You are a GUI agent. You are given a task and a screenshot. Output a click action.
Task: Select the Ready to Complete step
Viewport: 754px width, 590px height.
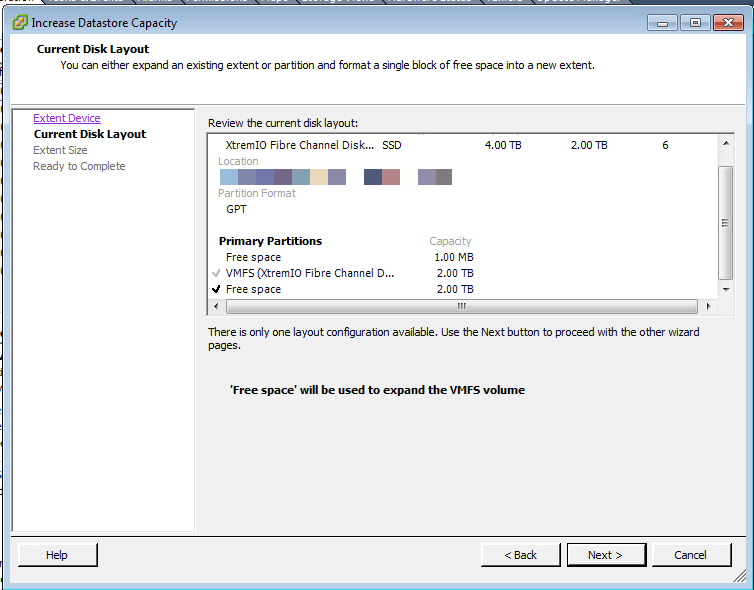(79, 166)
